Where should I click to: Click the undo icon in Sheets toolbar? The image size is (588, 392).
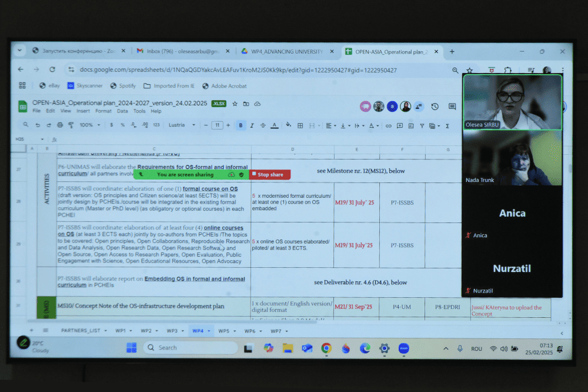[38, 125]
